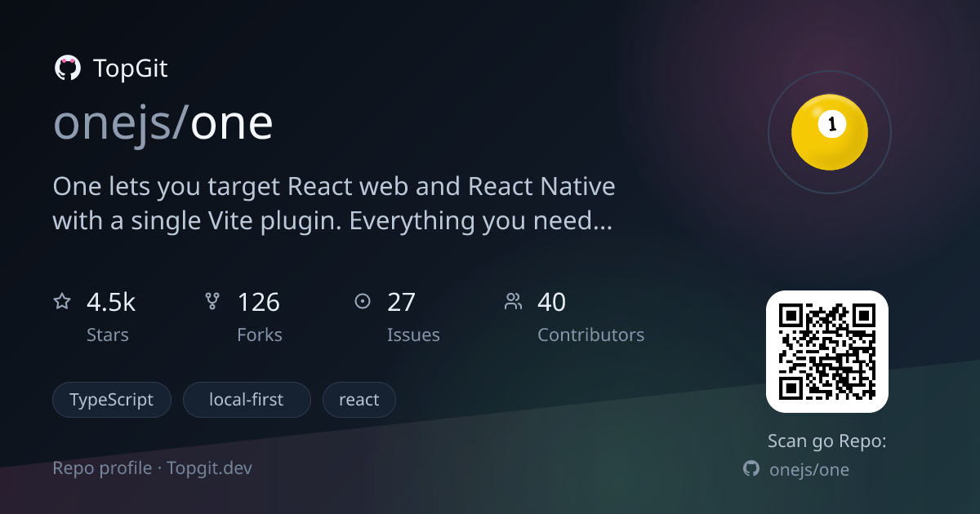Click the "onejs/" owner part of title
Image resolution: width=980 pixels, height=514 pixels.
pos(121,124)
